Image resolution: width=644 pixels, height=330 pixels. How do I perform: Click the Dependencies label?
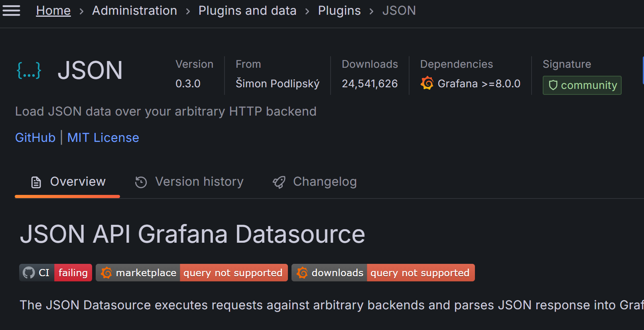[457, 64]
